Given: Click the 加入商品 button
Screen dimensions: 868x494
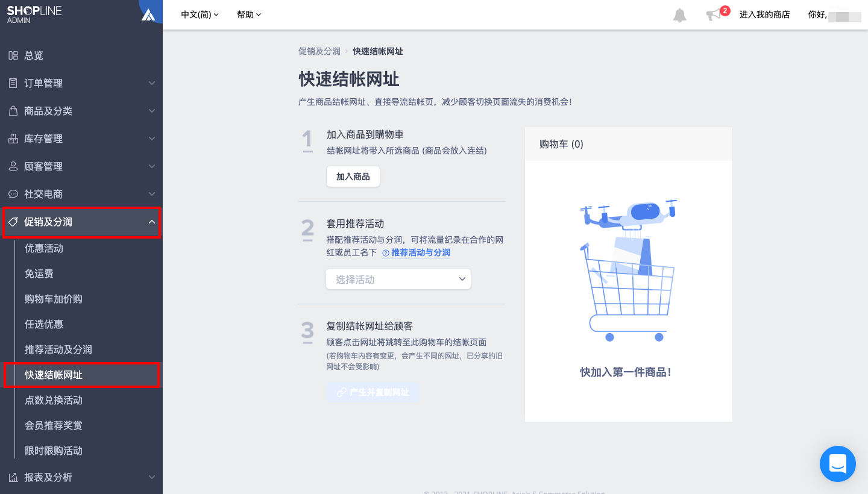Looking at the screenshot, I should pos(353,177).
